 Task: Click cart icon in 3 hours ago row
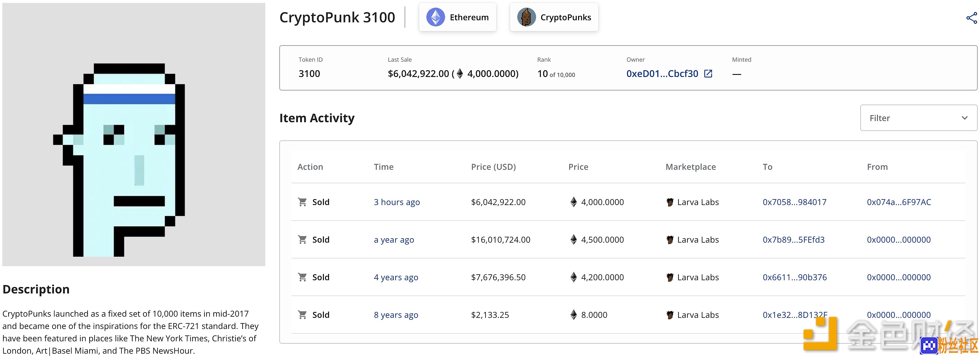point(302,202)
